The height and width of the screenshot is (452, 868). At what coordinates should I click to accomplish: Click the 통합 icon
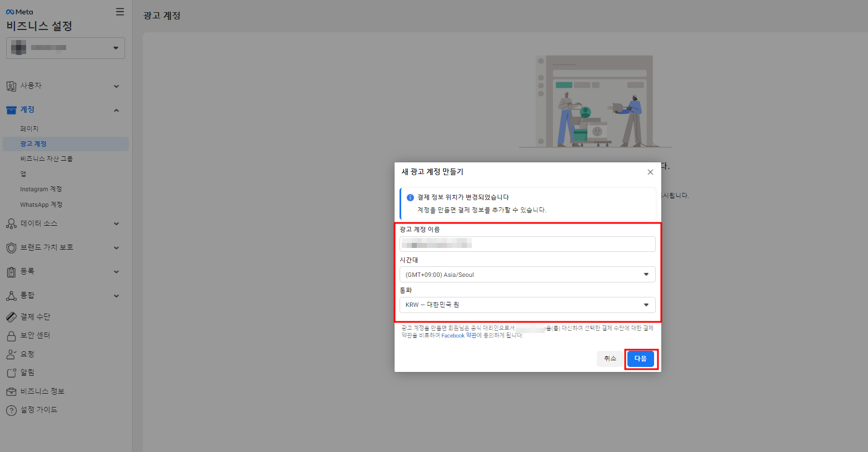pos(11,295)
